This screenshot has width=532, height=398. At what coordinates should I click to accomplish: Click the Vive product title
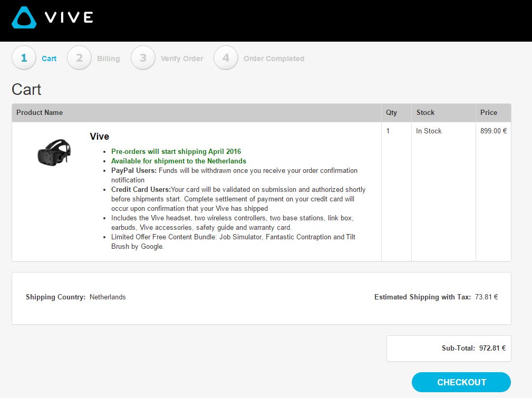click(100, 137)
